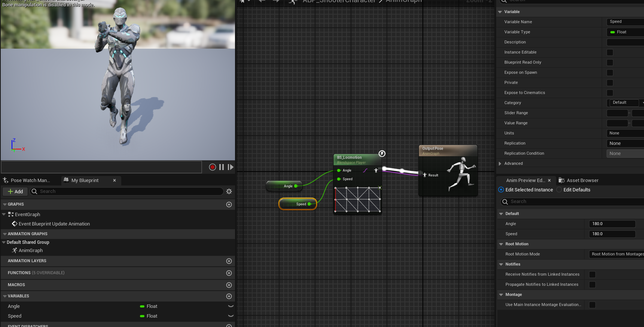Click the Speed input pin on BS_Locomotion
The image size is (644, 327).
click(x=339, y=179)
